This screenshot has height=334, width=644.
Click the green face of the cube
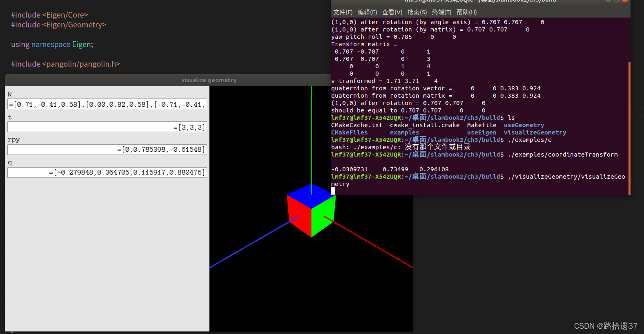323,215
